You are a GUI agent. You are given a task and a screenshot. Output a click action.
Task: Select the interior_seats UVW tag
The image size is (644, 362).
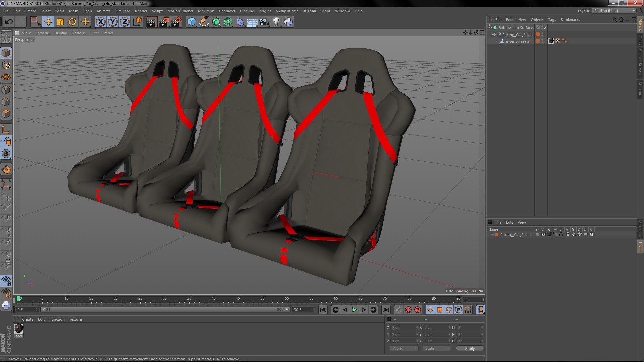558,41
